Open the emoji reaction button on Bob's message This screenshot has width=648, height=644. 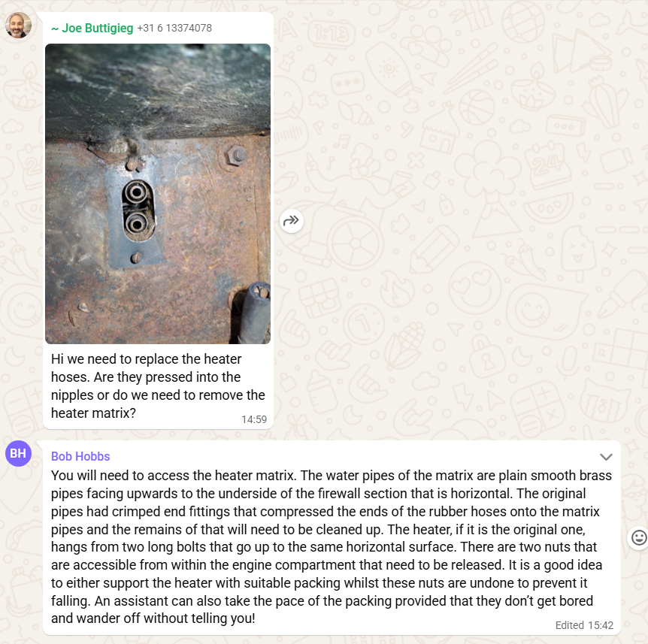(639, 538)
